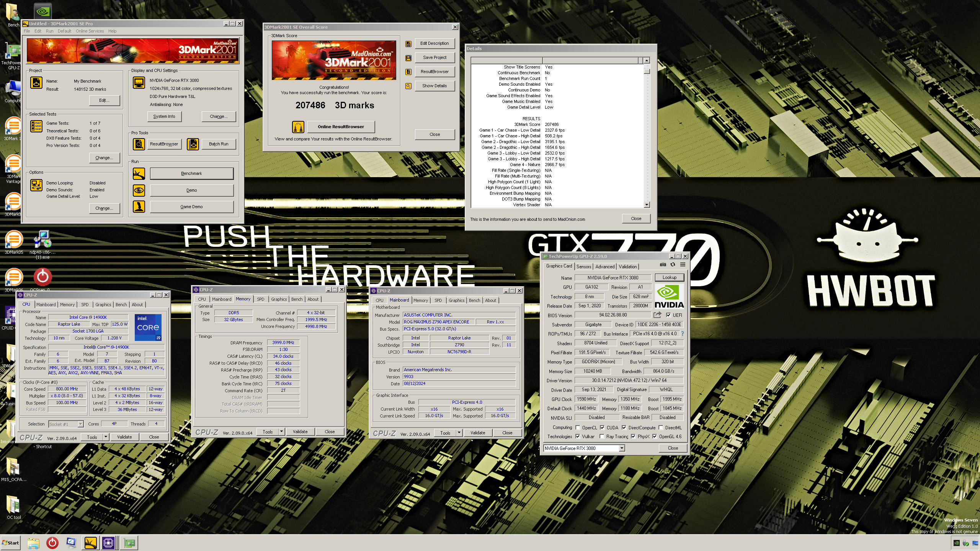The height and width of the screenshot is (551, 980).
Task: Toggle the DirectML checkbox in GPU-Z
Action: coord(661,428)
